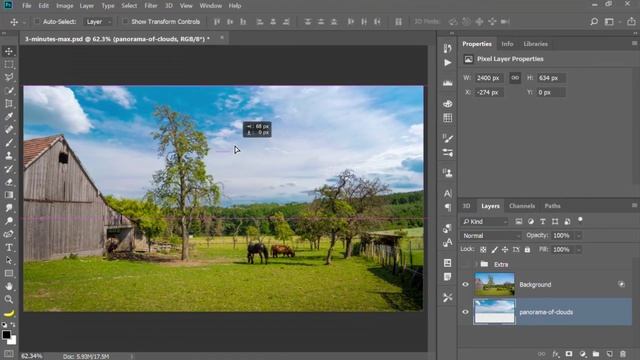
Task: Switch to the Paths tab
Action: [552, 206]
